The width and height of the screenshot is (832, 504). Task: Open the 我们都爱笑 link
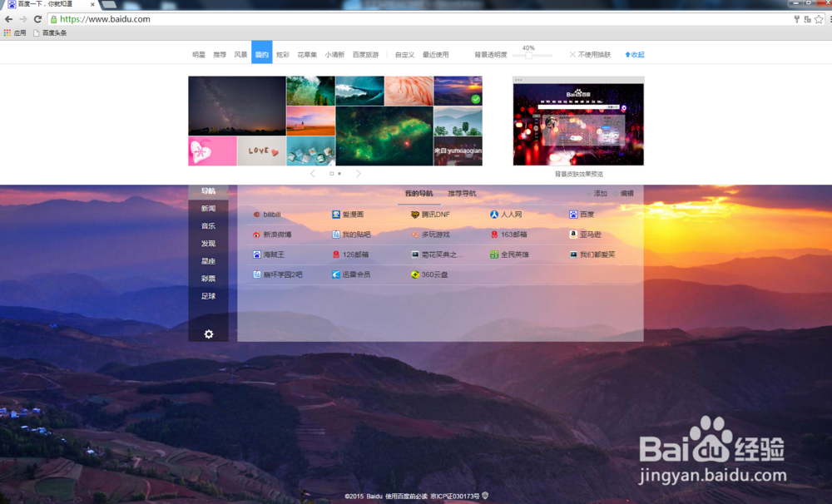[x=597, y=254]
